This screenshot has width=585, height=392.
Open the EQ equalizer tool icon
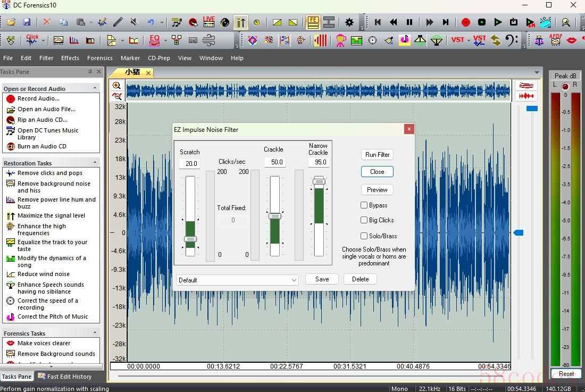tap(154, 40)
